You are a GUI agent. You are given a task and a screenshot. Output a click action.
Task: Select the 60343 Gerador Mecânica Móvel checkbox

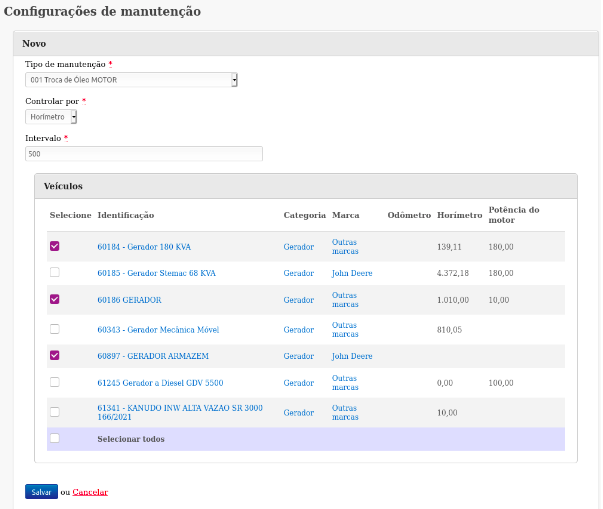(x=55, y=329)
